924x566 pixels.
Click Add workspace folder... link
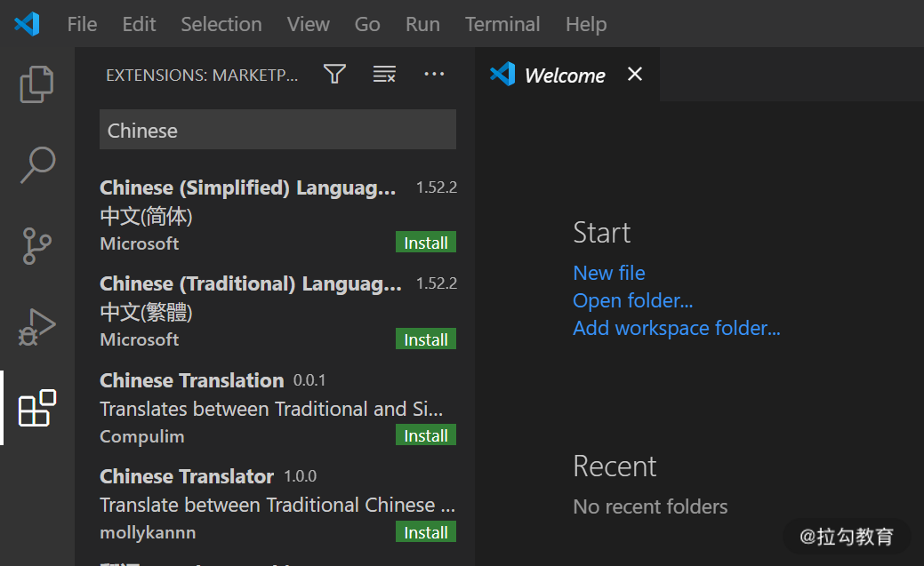677,328
